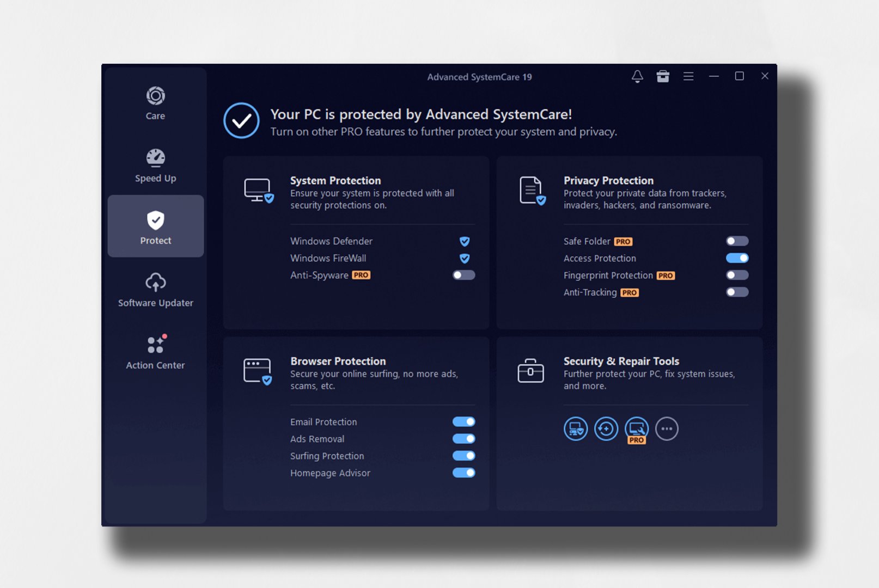Open Action Center from sidebar
879x588 pixels.
pos(155,352)
